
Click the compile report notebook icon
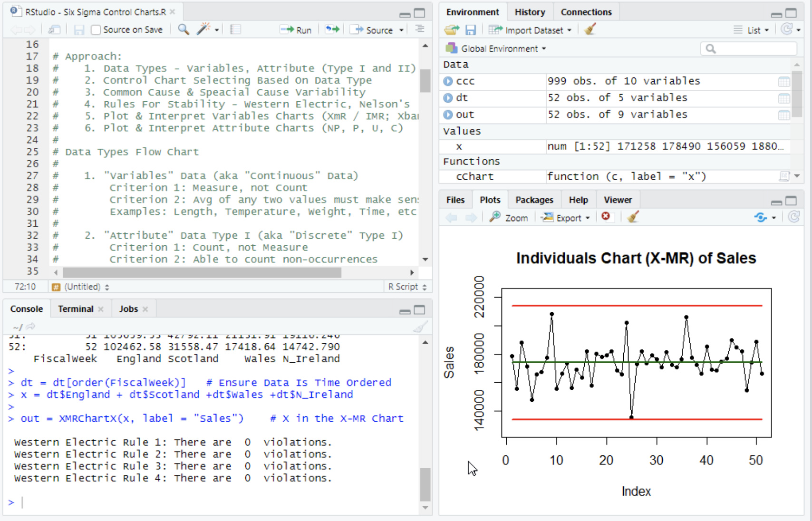click(235, 29)
